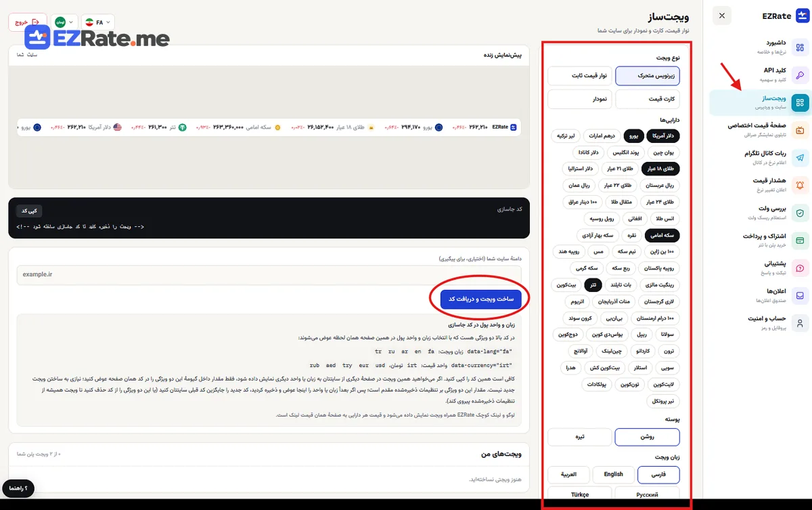Click the dashboard grid icon in sidebar
The width and height of the screenshot is (812, 510).
coord(800,47)
